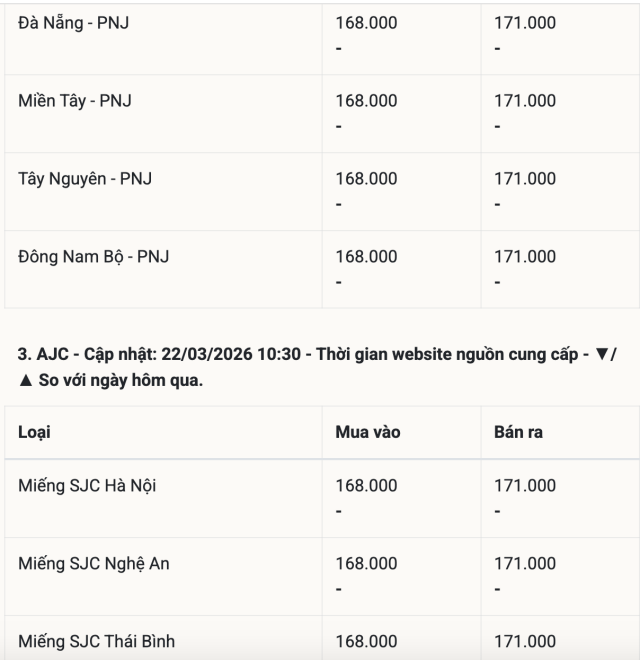Select the Miếng SJC Nghệ An 171.000 sell price
The image size is (640, 660).
526,564
